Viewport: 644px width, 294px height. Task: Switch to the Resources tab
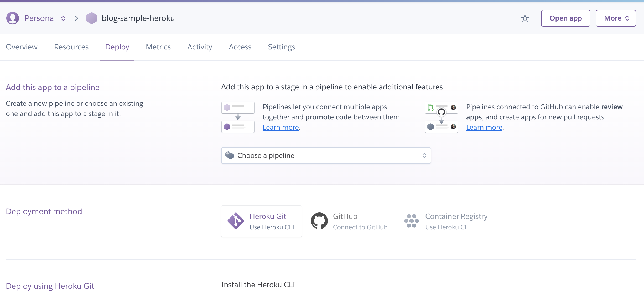coord(71,47)
